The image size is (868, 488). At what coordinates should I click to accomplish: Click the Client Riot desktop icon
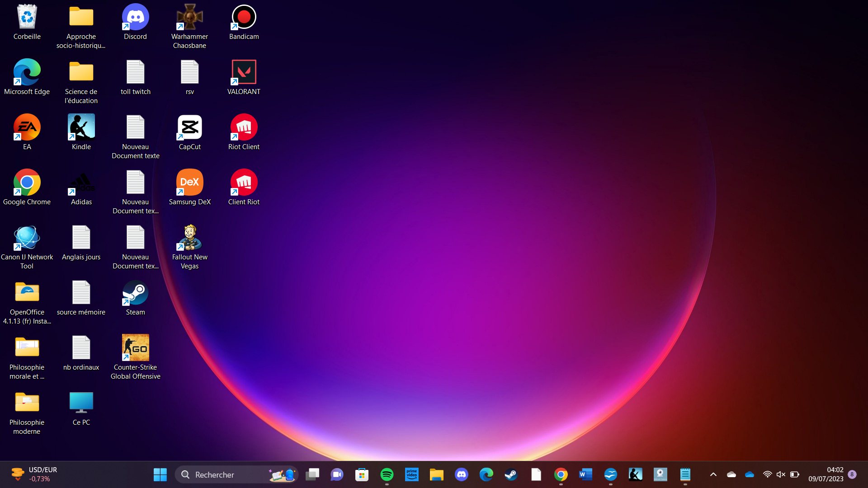244,188
